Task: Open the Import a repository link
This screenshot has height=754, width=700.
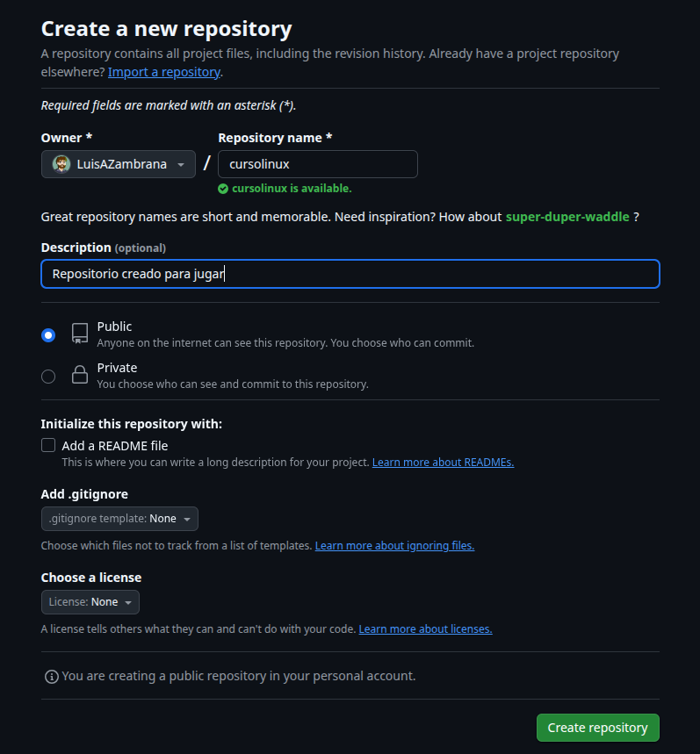Action: tap(164, 71)
